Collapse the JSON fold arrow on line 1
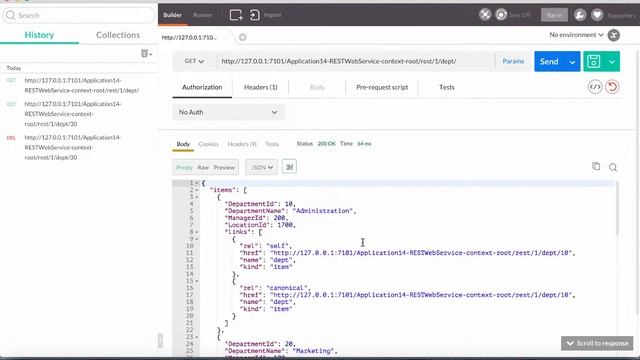This screenshot has height=360, width=640. coord(197,183)
